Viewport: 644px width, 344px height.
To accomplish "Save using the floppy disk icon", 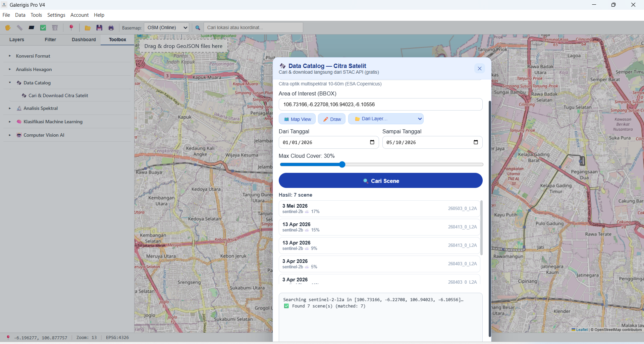I will [x=99, y=28].
